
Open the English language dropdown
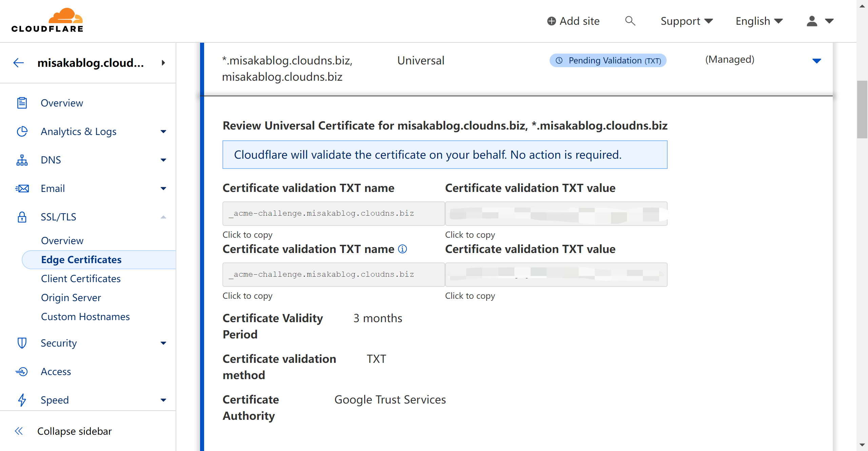point(759,21)
